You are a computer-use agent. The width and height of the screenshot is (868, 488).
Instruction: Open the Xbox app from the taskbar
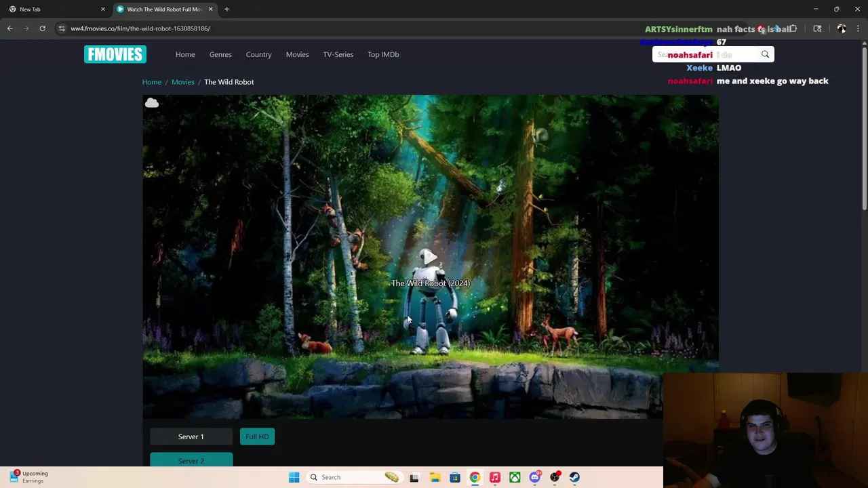click(515, 477)
